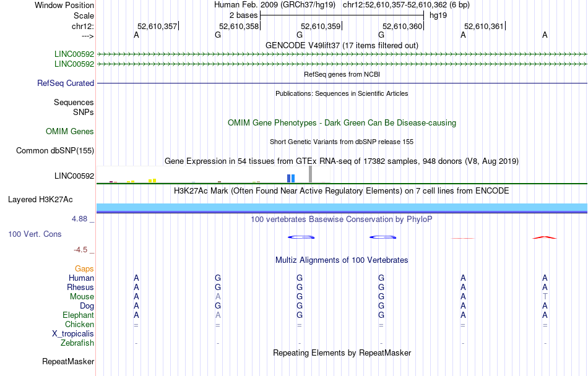Click the upper LINC00592 GENCODE transcript label
The width and height of the screenshot is (588, 376).
[74, 54]
